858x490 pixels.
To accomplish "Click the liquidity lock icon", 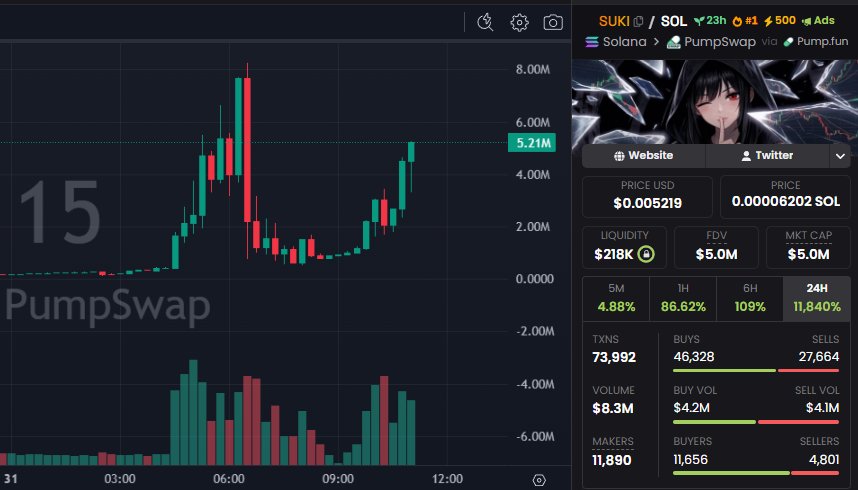I will click(646, 254).
